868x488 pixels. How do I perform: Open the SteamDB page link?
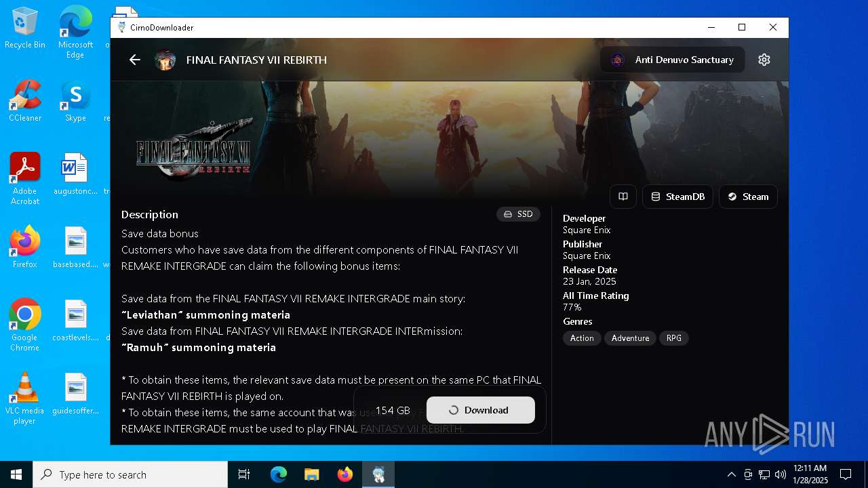[x=677, y=197]
